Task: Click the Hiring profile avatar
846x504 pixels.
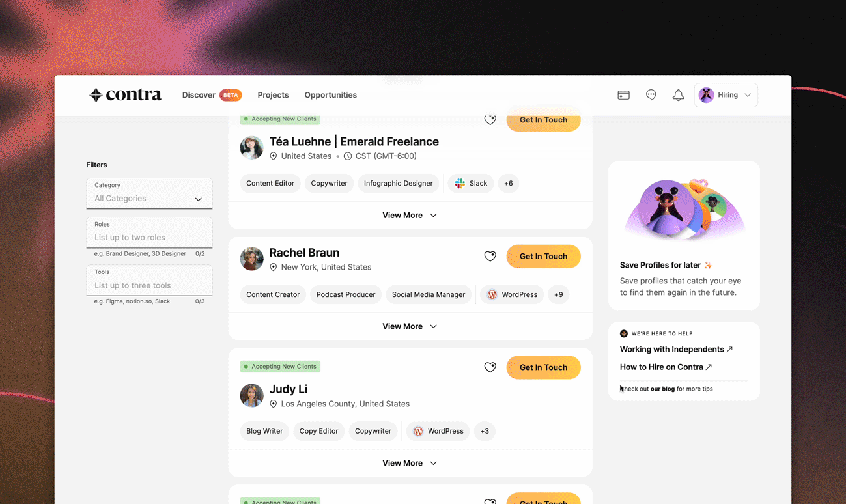Action: (x=706, y=95)
